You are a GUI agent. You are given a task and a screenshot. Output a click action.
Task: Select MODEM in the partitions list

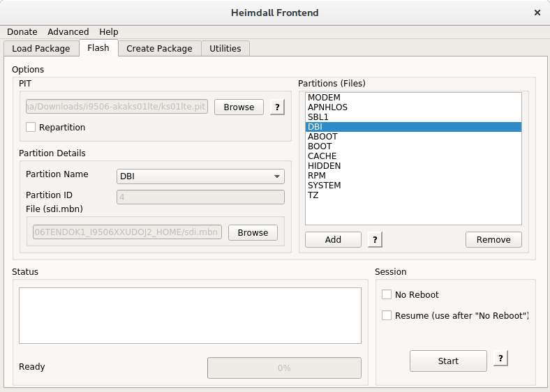coord(413,98)
